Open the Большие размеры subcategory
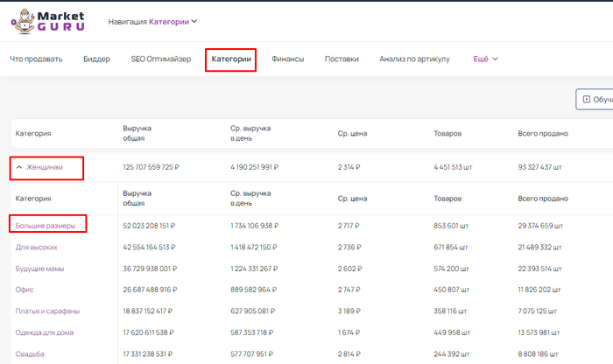This screenshot has width=613, height=364. [x=46, y=226]
